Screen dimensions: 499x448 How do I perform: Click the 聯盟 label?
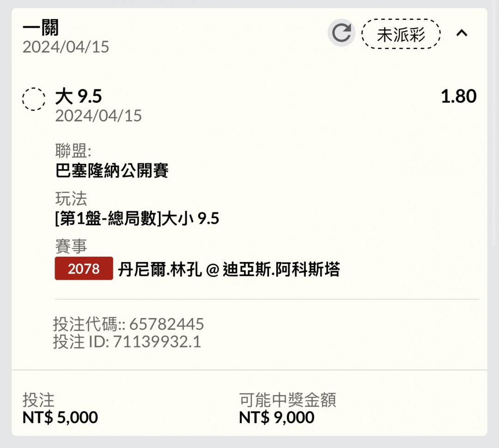click(73, 150)
